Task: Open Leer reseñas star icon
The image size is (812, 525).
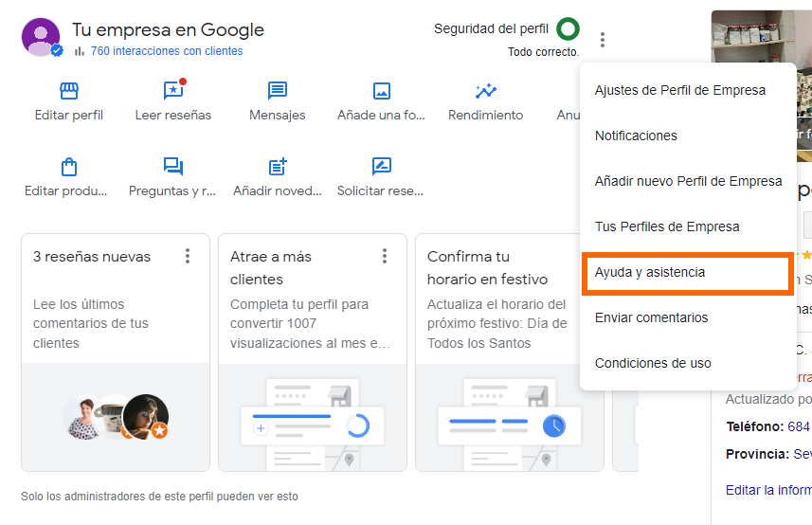Action: pos(173,91)
